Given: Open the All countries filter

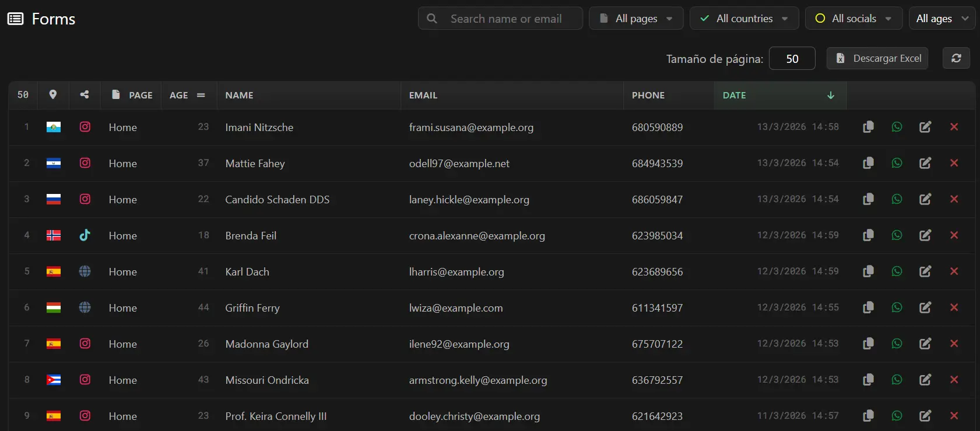Looking at the screenshot, I should 744,19.
